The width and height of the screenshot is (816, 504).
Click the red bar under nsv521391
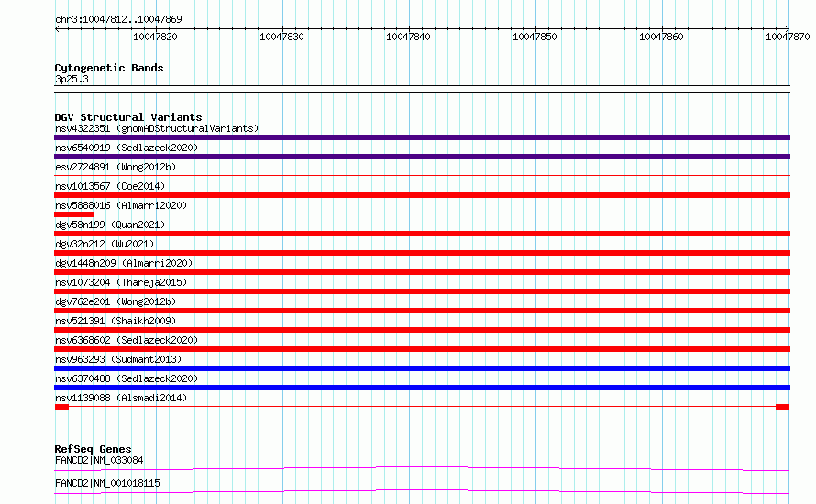422,330
